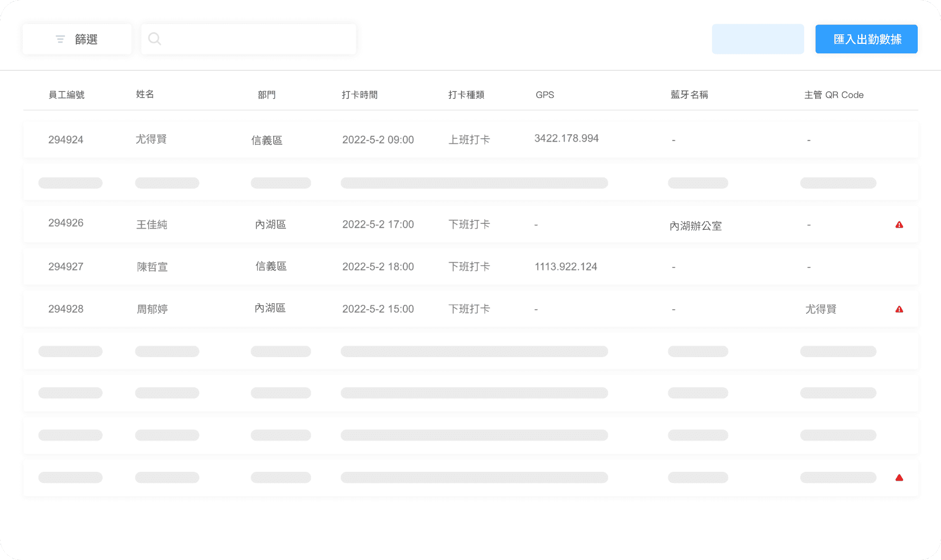Click the GPS column header

tap(545, 95)
